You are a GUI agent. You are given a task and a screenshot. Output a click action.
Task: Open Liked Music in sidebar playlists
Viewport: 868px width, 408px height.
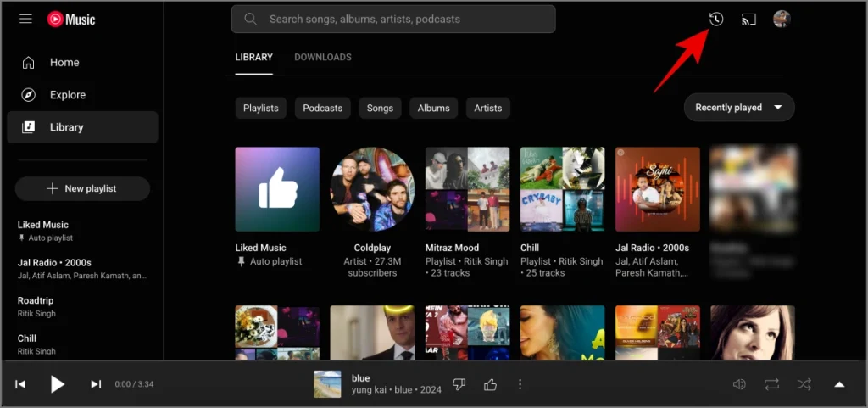[x=82, y=231]
